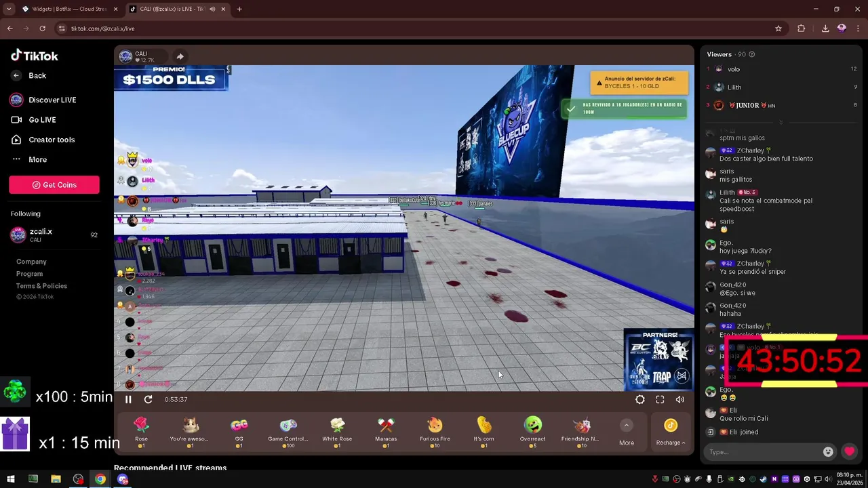The image size is (868, 488).
Task: Mute the stream with volume icon
Action: (680, 400)
